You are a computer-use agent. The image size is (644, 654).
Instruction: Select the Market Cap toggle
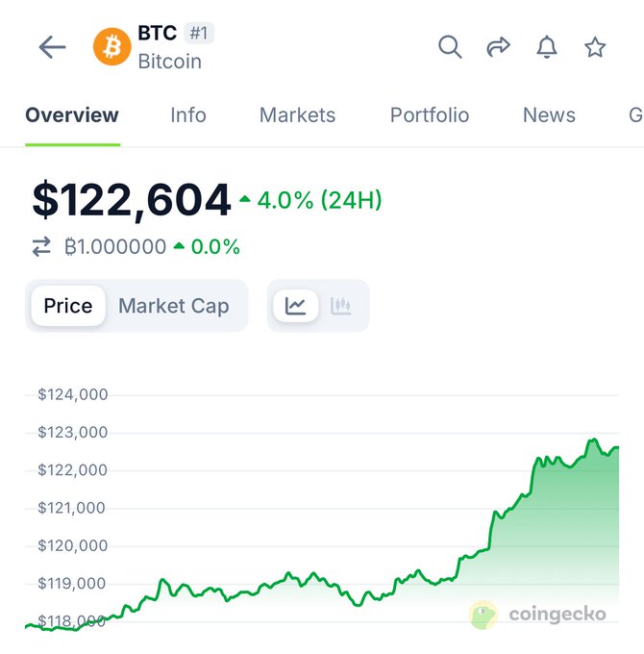click(x=173, y=306)
